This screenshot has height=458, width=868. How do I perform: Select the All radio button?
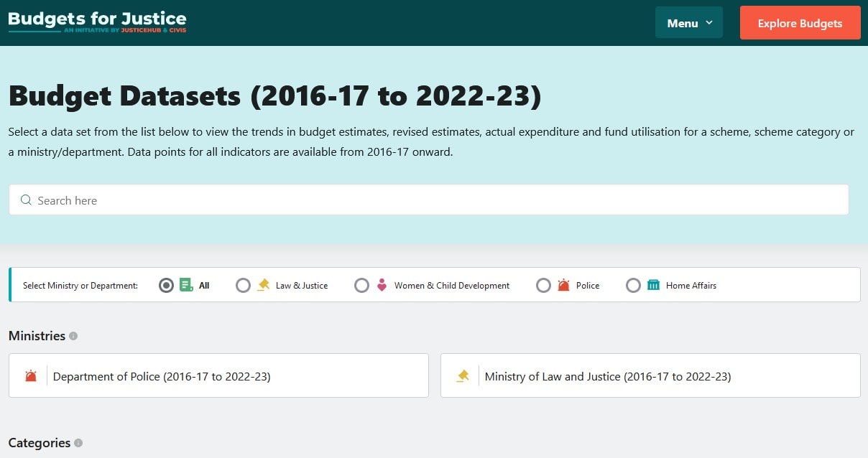(166, 286)
